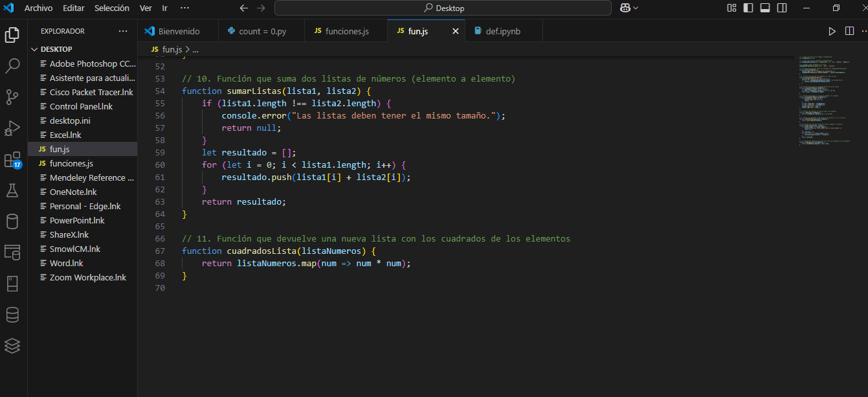Screen dimensions: 868x397
Task: Open the Explorer view in activity bar
Action: [12, 34]
